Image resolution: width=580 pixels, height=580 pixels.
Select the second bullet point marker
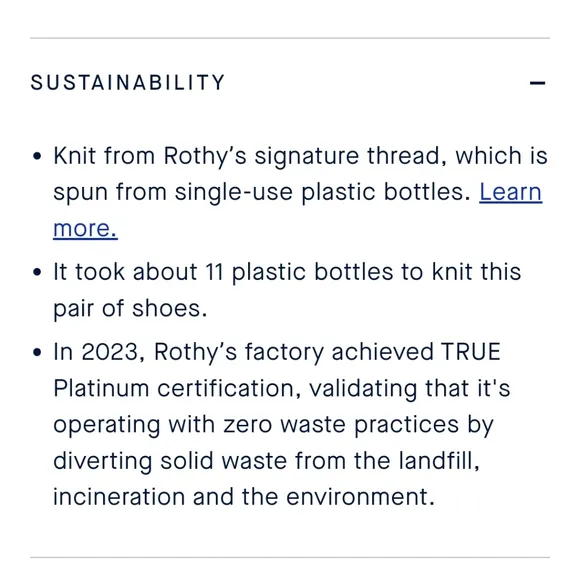(37, 272)
